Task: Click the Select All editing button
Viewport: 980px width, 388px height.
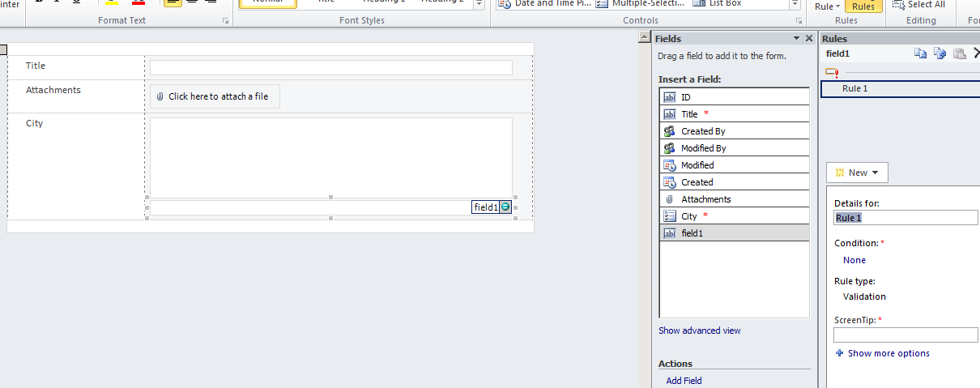Action: pyautogui.click(x=918, y=5)
